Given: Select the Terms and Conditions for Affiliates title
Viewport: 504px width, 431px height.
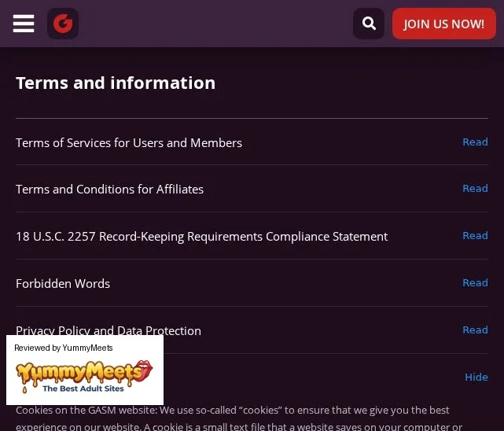Looking at the screenshot, I should pos(109,190).
